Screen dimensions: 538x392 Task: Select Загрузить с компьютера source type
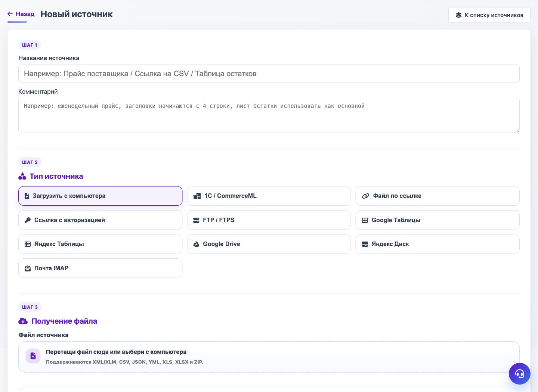(100, 196)
